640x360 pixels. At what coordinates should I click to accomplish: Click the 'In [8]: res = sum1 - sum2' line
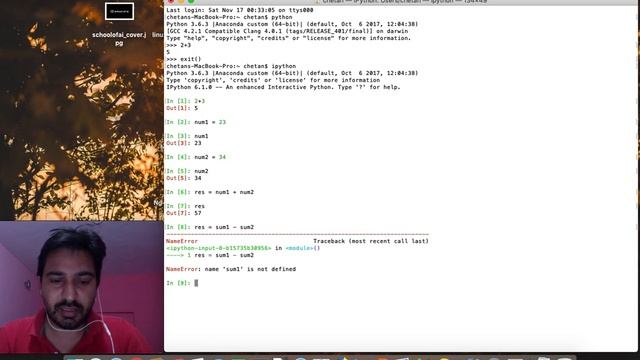[210, 227]
